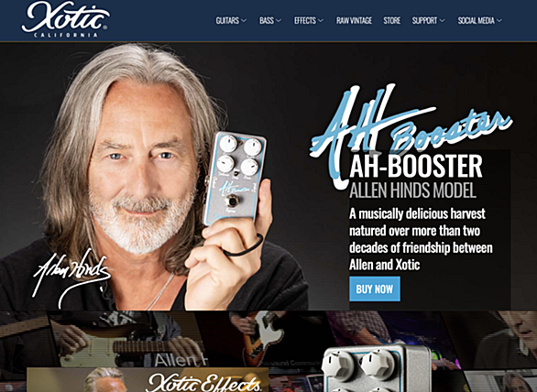Click the blue BUY NOW button
Image resolution: width=537 pixels, height=392 pixels.
(375, 289)
